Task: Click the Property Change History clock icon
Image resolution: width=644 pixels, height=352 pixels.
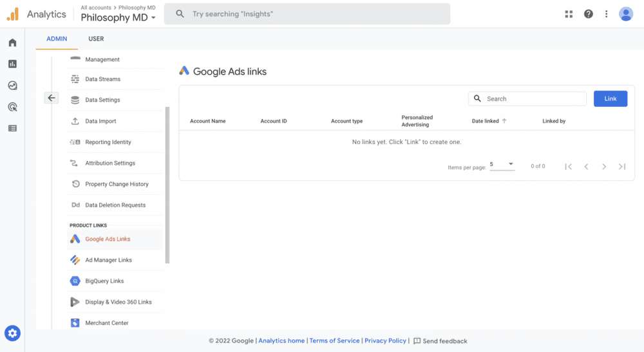Action: pyautogui.click(x=75, y=184)
